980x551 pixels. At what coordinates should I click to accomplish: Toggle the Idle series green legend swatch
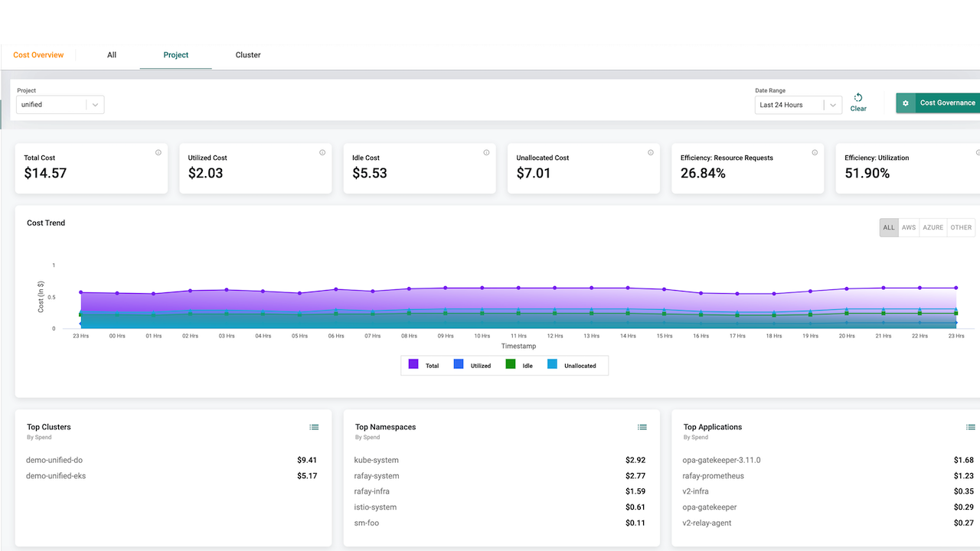tap(511, 365)
